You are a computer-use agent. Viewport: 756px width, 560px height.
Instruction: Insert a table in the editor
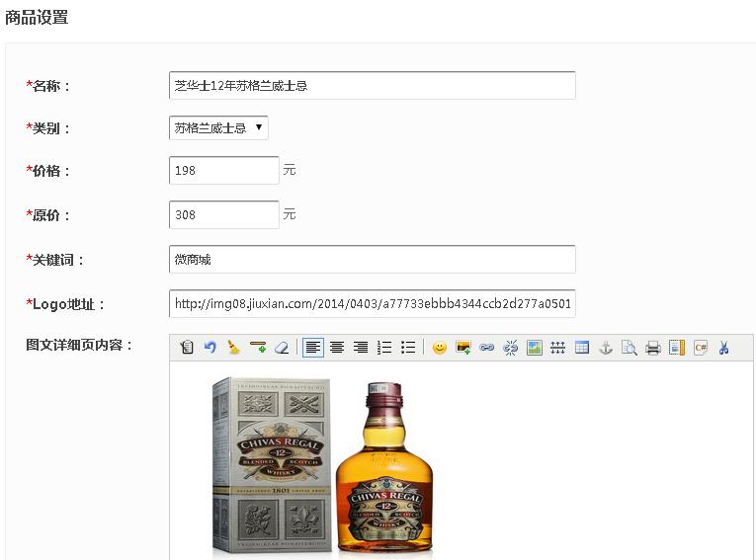pyautogui.click(x=582, y=348)
